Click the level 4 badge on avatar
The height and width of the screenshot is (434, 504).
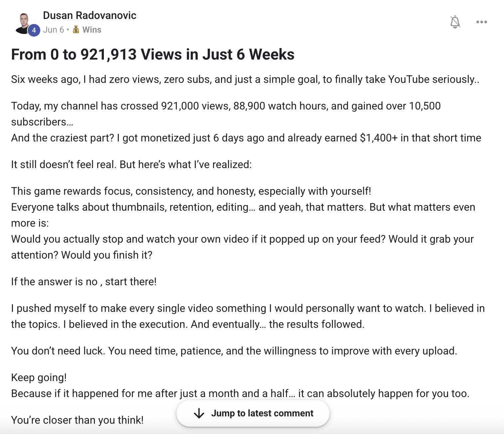click(34, 30)
